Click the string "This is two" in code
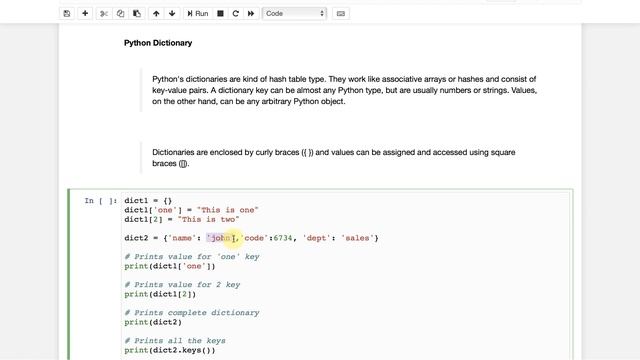This screenshot has width=640, height=360. tap(209, 219)
